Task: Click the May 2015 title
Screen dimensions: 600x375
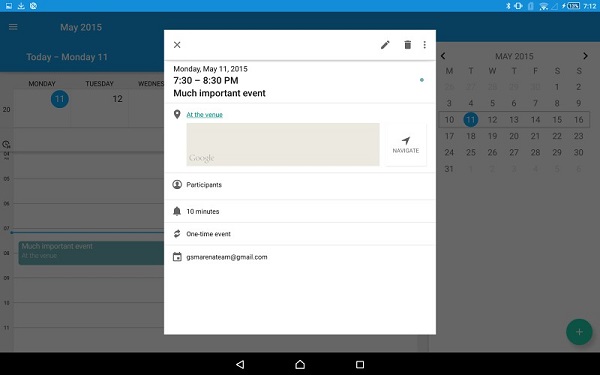Action: click(x=81, y=27)
